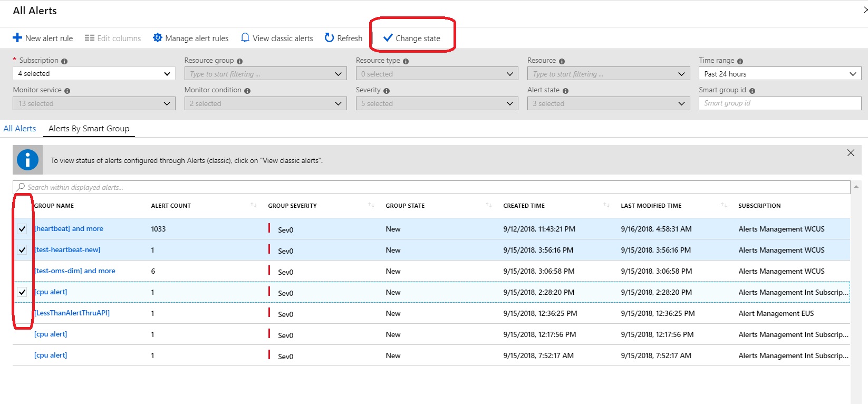Open Manage alert rules gear icon
The height and width of the screenshot is (404, 868).
click(x=158, y=38)
